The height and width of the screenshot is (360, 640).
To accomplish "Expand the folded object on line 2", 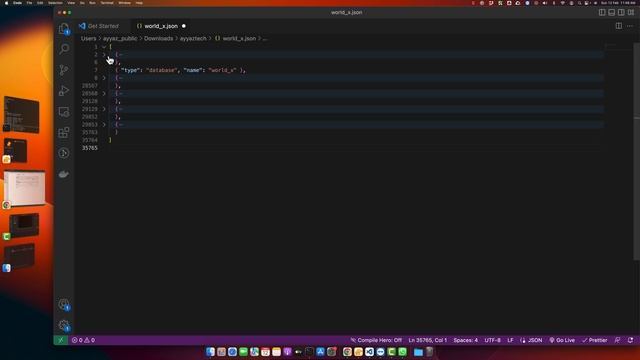I will [x=104, y=54].
